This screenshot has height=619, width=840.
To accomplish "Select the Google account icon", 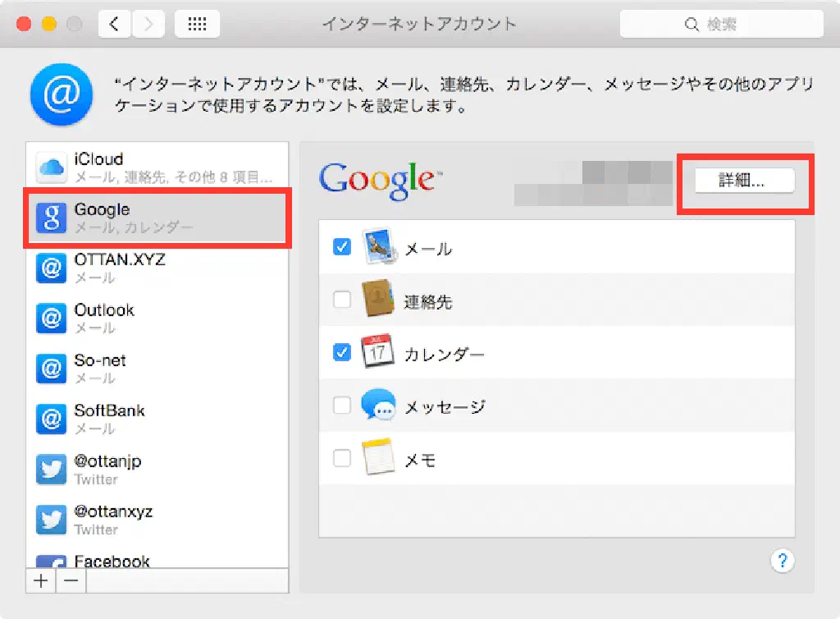I will coord(50,218).
